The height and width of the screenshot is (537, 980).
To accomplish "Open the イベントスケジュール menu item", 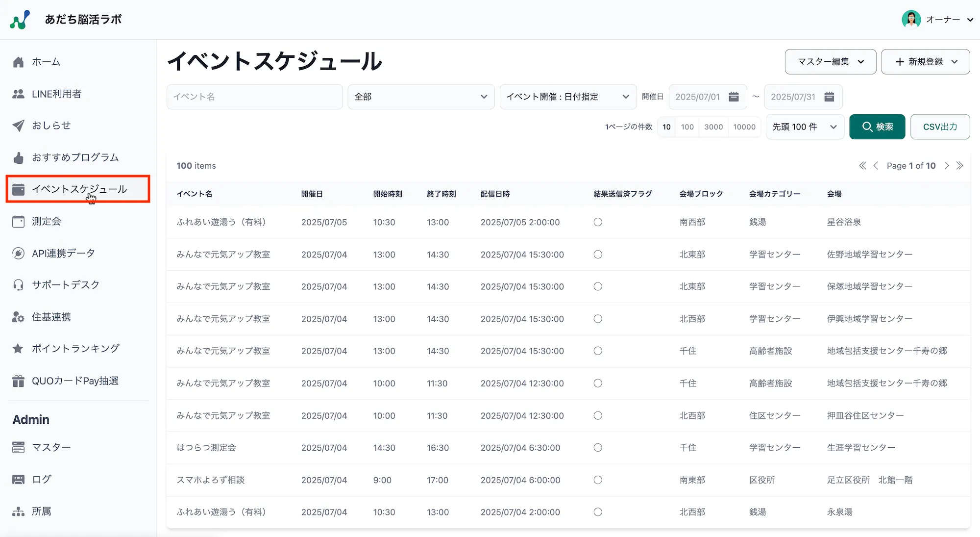I will [x=78, y=189].
